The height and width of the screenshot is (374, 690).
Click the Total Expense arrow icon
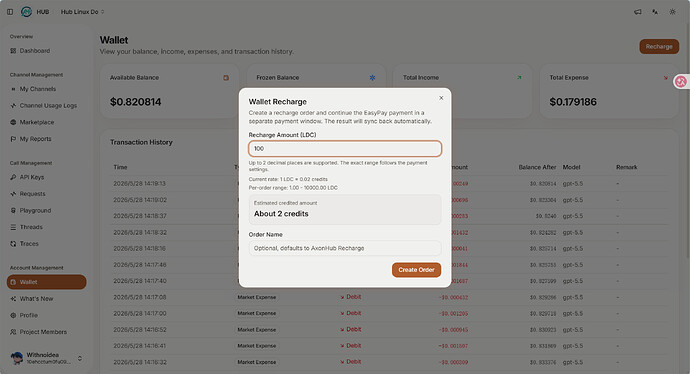(x=665, y=78)
